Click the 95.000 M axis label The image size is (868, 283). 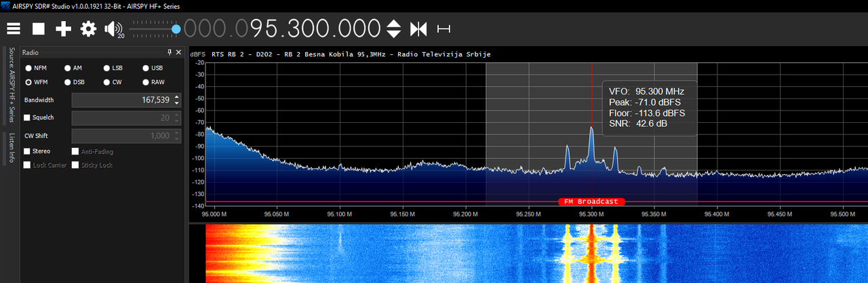(214, 214)
